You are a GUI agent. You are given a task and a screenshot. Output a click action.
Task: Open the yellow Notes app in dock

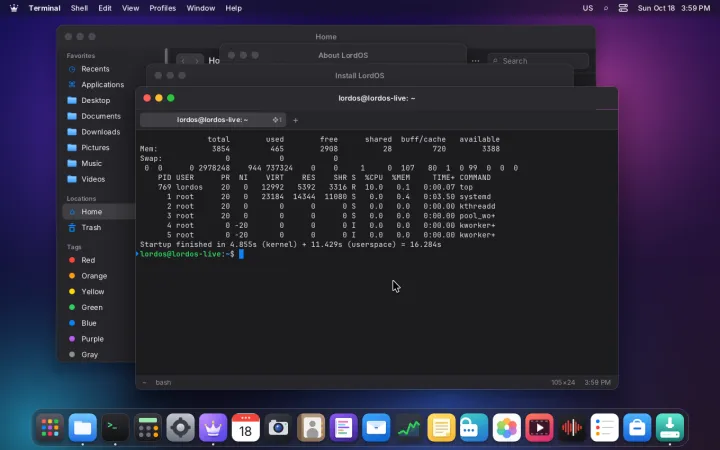441,428
